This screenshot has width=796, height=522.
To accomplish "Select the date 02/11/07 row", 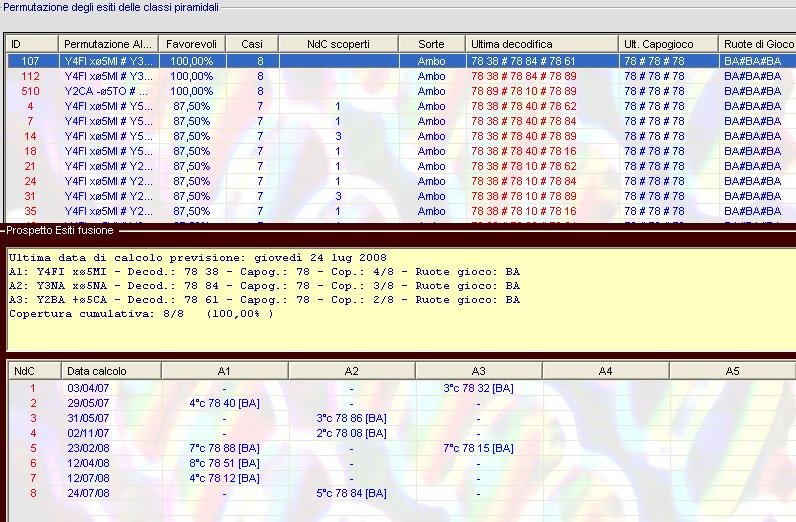I will [403, 433].
